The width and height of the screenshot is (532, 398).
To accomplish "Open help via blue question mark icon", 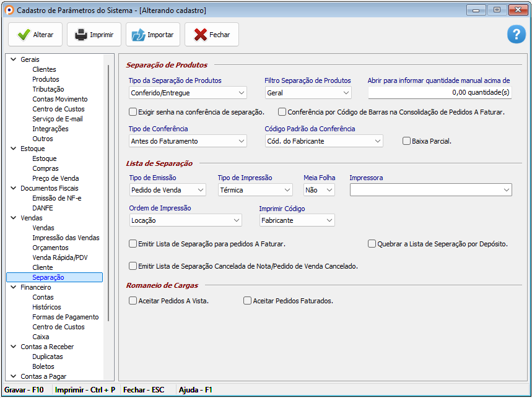I will point(516,35).
